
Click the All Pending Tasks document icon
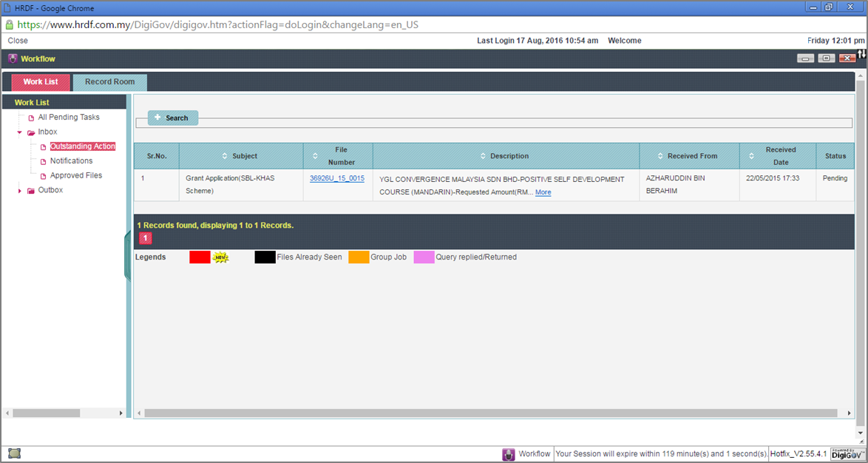pos(31,118)
